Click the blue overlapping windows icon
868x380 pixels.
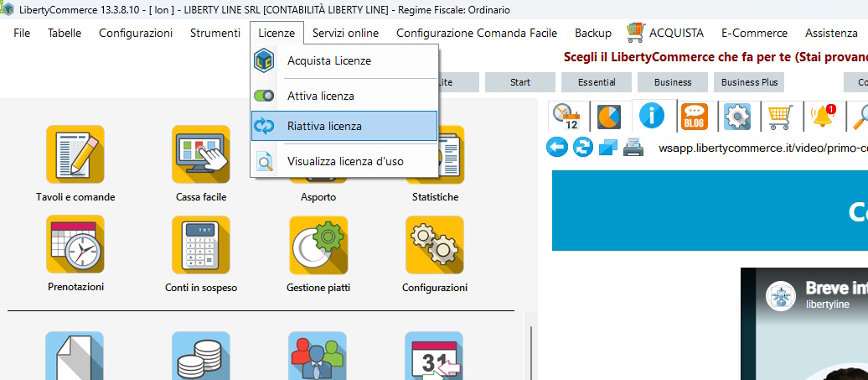[x=607, y=148]
